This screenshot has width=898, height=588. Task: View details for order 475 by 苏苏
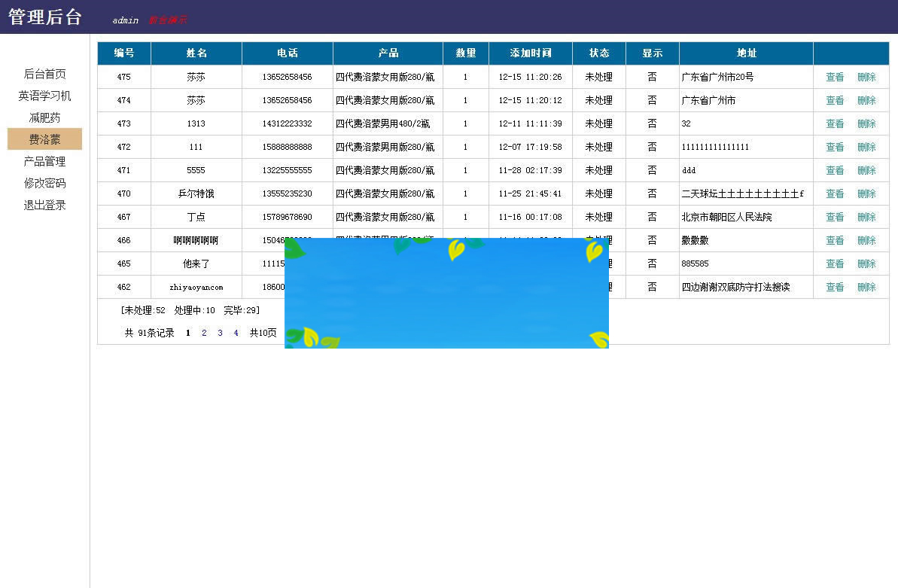(835, 77)
